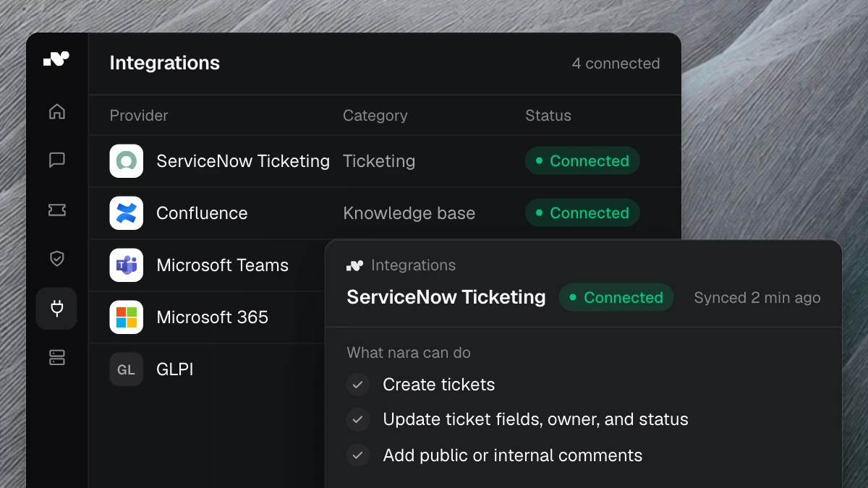Click the nara logo in the sidebar

tap(56, 59)
